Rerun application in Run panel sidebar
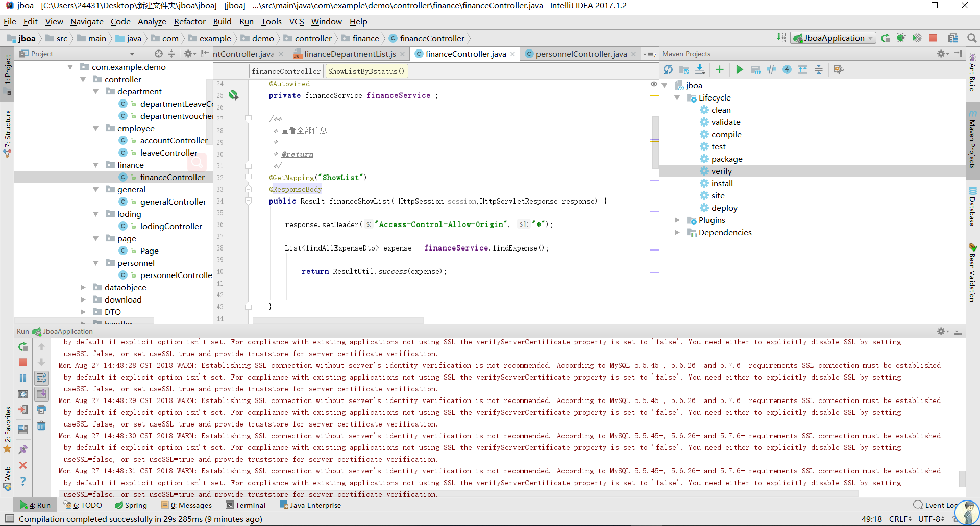980x526 pixels. click(x=23, y=347)
